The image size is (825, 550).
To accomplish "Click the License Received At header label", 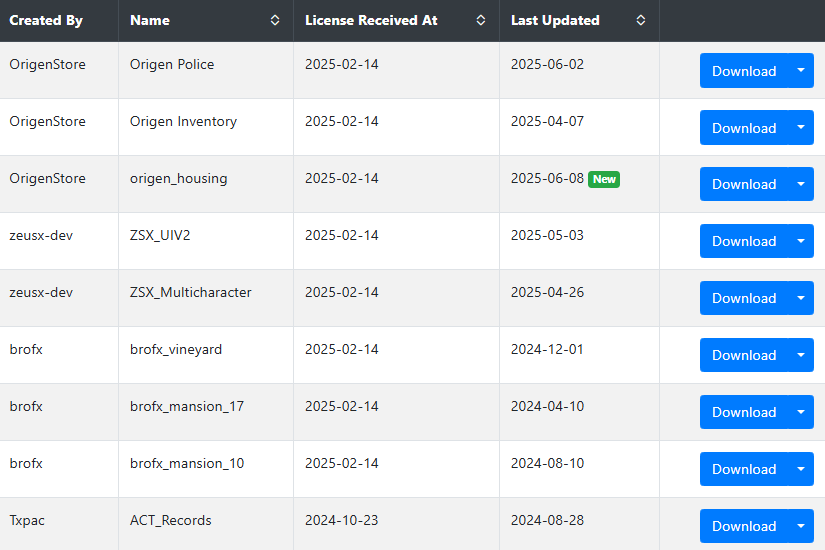I will pyautogui.click(x=371, y=21).
